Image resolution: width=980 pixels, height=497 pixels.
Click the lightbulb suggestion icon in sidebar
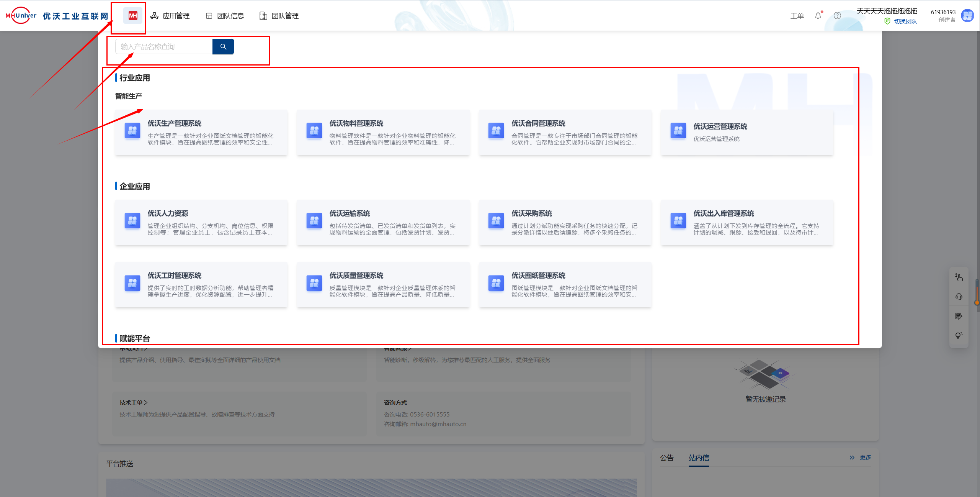coord(959,335)
